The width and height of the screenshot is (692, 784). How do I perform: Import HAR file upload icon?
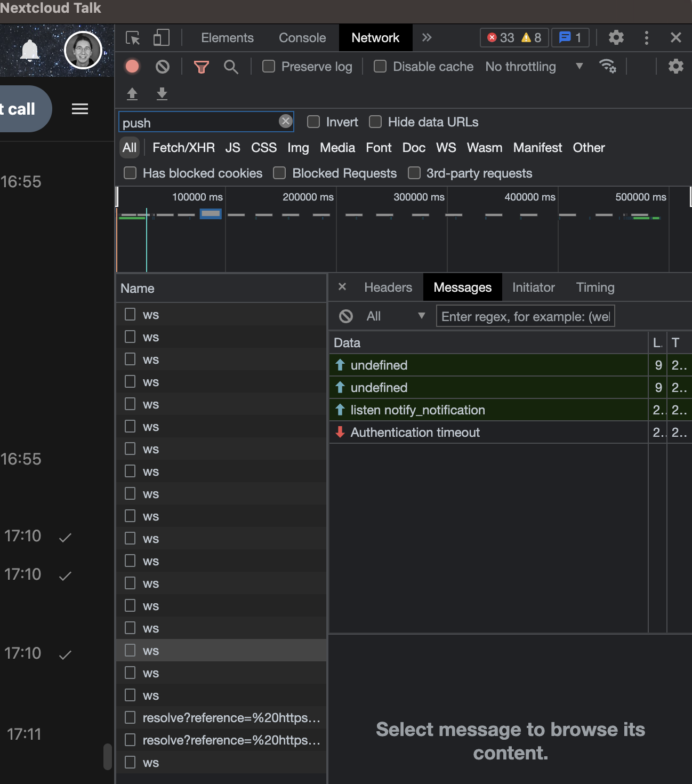point(132,94)
